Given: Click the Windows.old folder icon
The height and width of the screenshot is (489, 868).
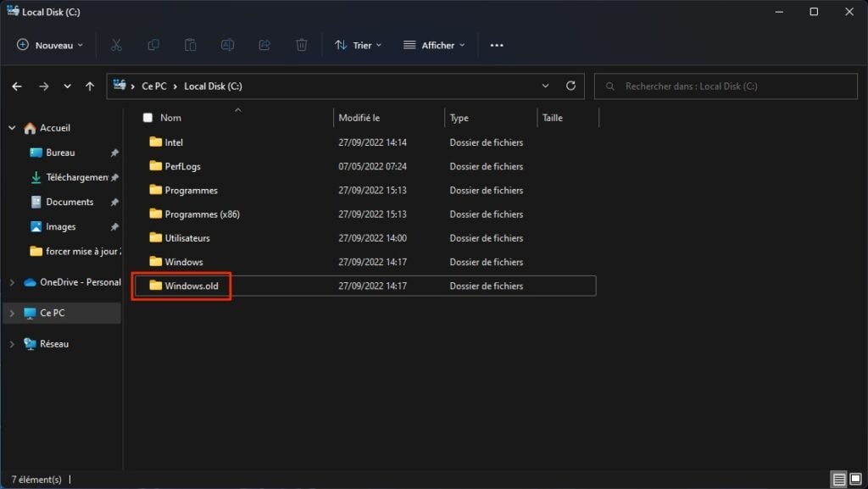Looking at the screenshot, I should click(156, 285).
